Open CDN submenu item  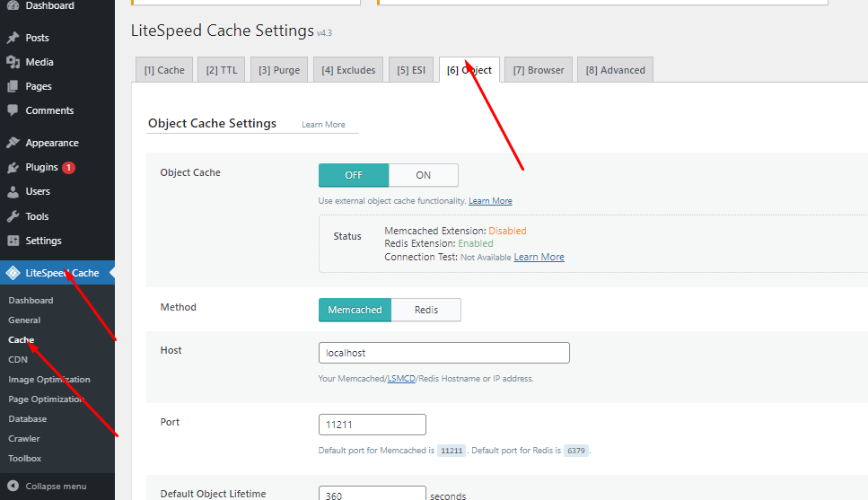point(18,359)
